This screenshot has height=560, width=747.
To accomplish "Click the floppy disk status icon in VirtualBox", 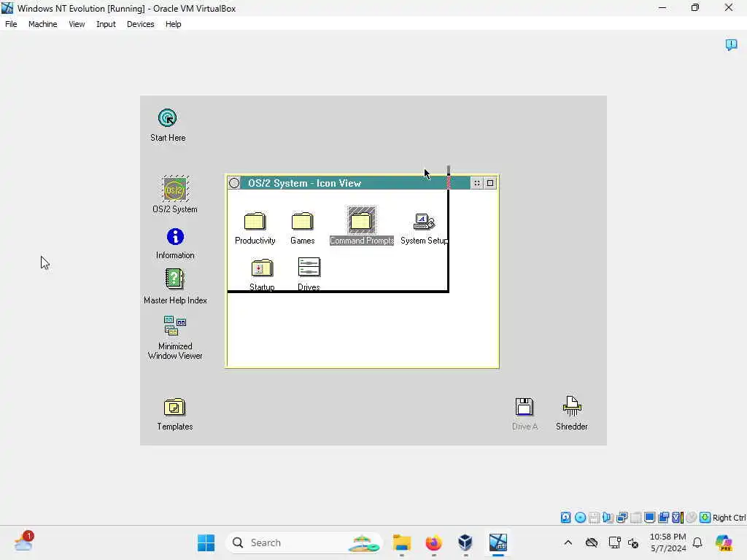I will point(594,518).
